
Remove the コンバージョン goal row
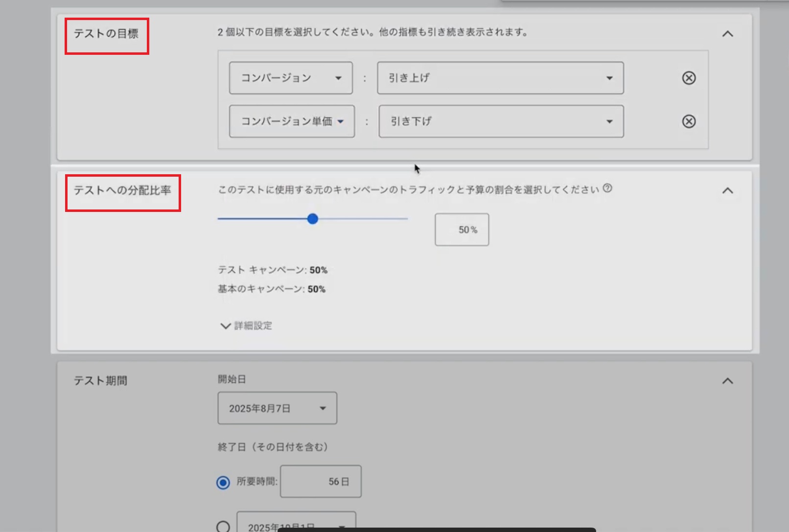coord(689,78)
